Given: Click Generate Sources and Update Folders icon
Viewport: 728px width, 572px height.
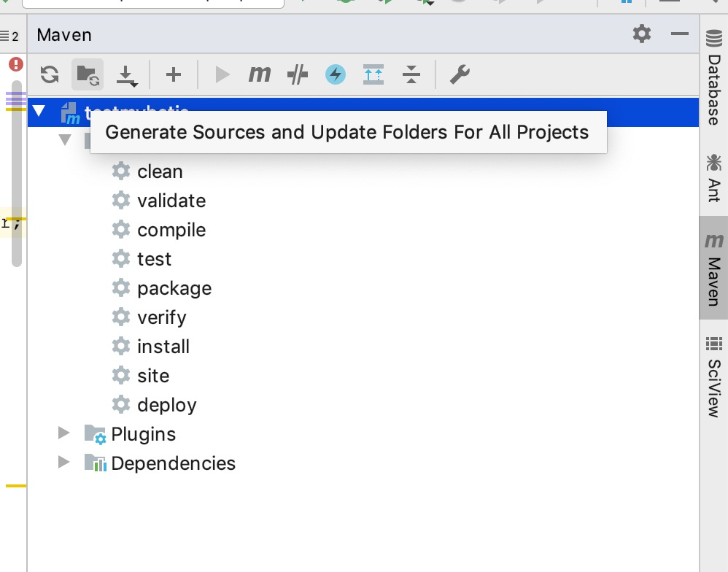Looking at the screenshot, I should [x=88, y=74].
